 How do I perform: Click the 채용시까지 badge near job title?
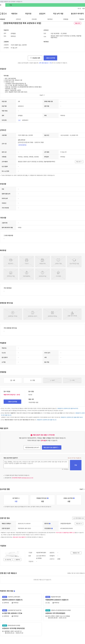tap(77, 23)
